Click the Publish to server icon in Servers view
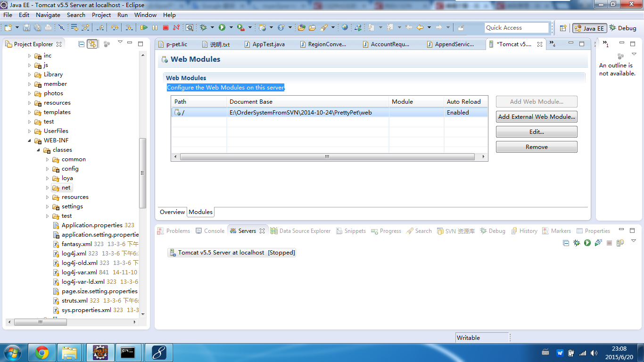 (620, 243)
